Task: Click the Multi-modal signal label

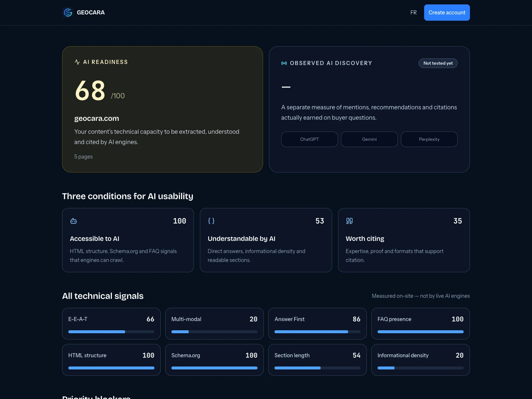Action: click(x=186, y=319)
